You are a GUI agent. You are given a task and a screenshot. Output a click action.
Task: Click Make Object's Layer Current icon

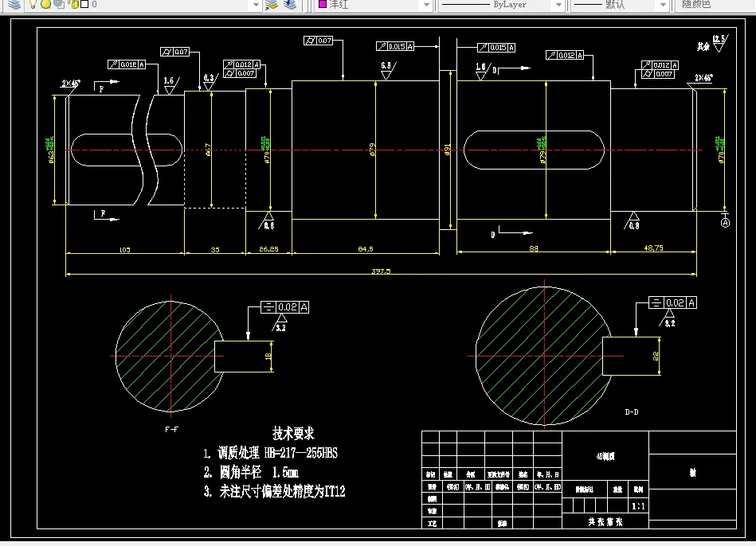(272, 5)
